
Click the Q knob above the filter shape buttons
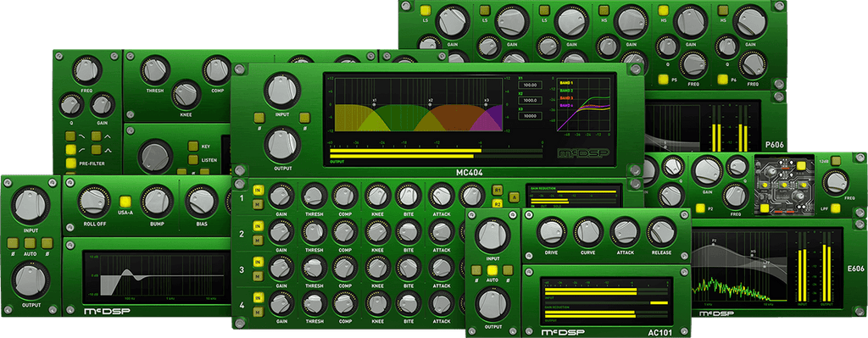(x=71, y=104)
